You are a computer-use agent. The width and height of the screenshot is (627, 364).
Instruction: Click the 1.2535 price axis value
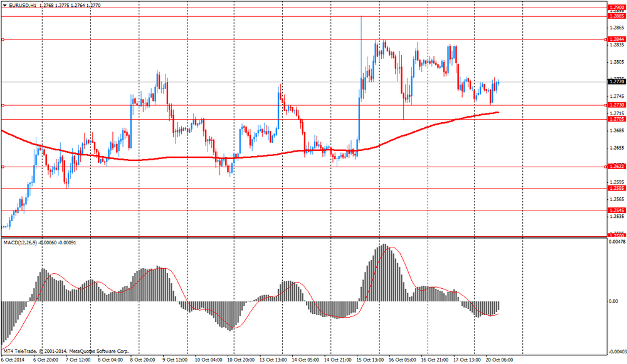point(618,216)
